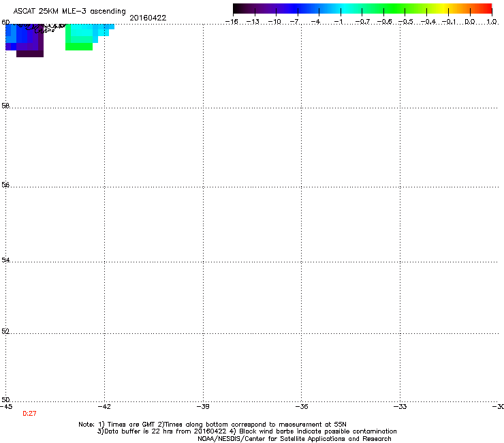Viewport: 504px width, 443px height.
Task: Click the color bar label -4
Action: click(x=316, y=22)
